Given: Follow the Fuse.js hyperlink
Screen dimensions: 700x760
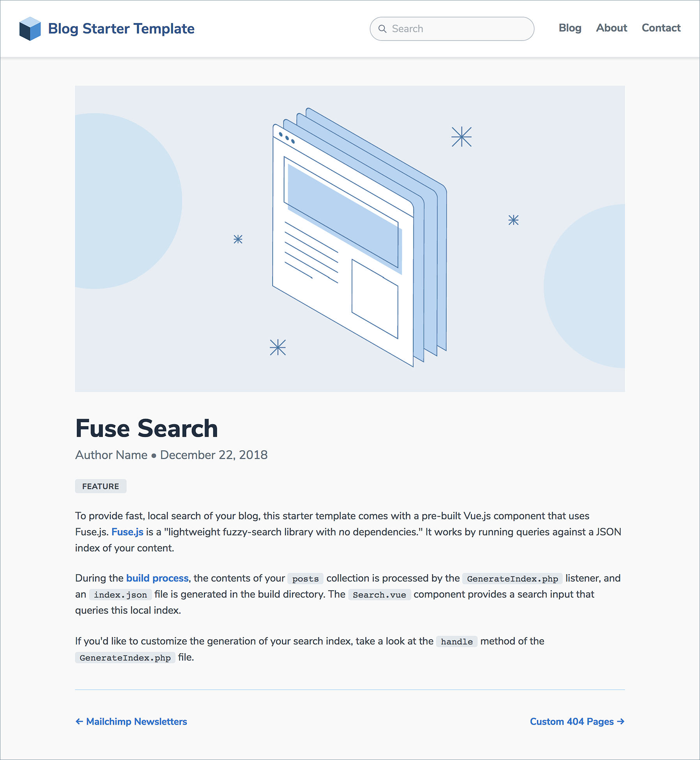Looking at the screenshot, I should point(127,532).
